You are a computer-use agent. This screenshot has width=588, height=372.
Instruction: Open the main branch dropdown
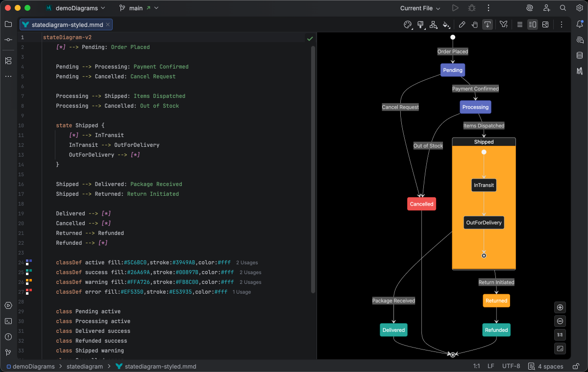click(x=138, y=8)
